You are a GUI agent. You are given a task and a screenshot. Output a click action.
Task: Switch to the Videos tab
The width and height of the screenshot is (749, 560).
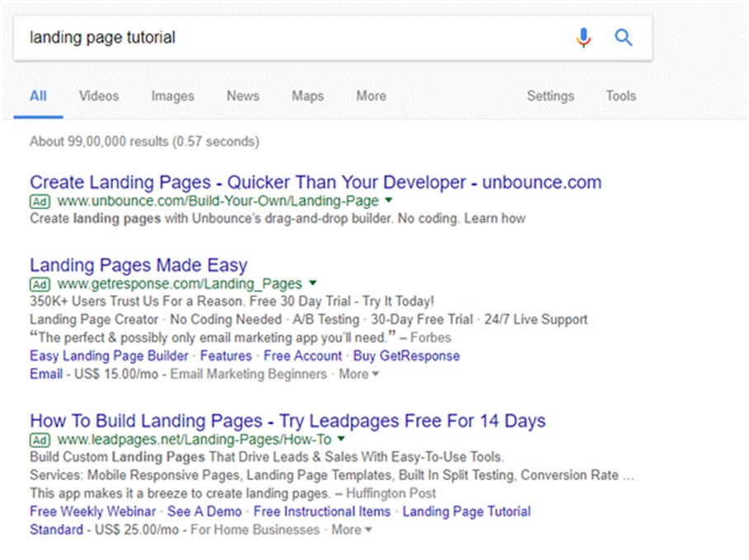point(99,96)
